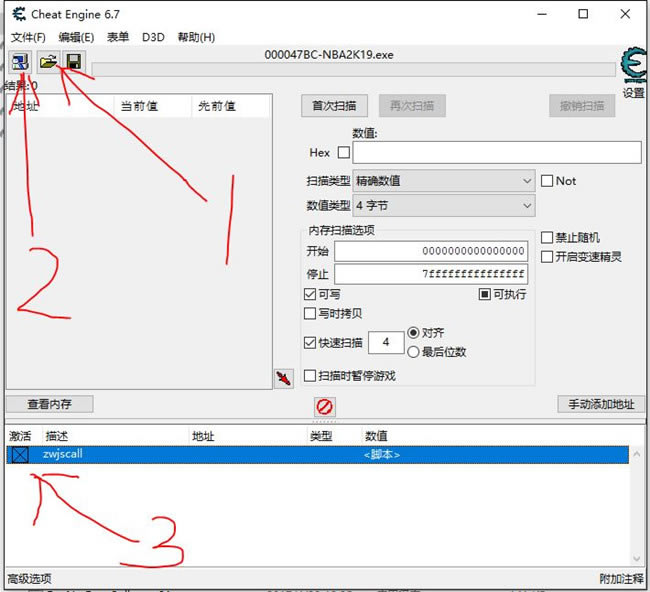This screenshot has height=592, width=650.
Task: Toggle the zwjscall script activation box
Action: pyautogui.click(x=20, y=455)
